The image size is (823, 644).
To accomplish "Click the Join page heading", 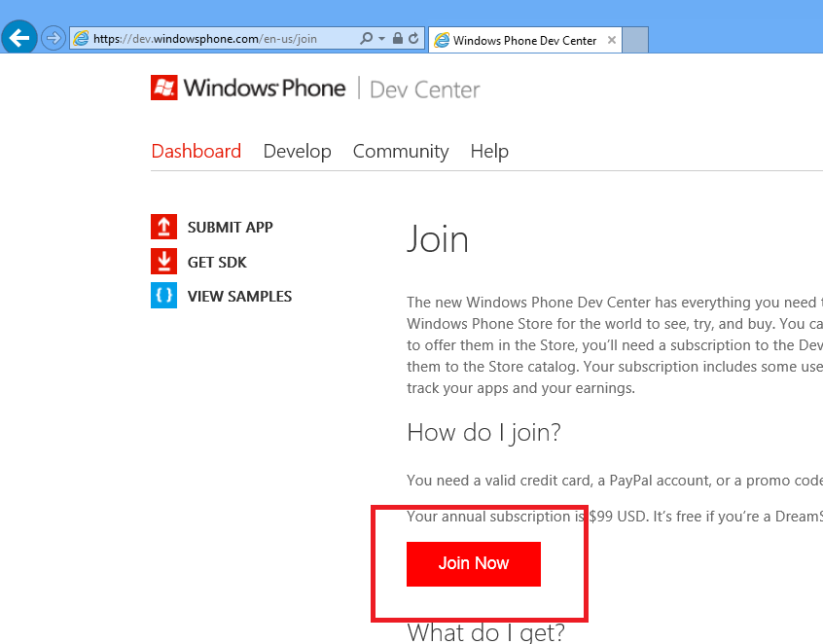I will (438, 239).
